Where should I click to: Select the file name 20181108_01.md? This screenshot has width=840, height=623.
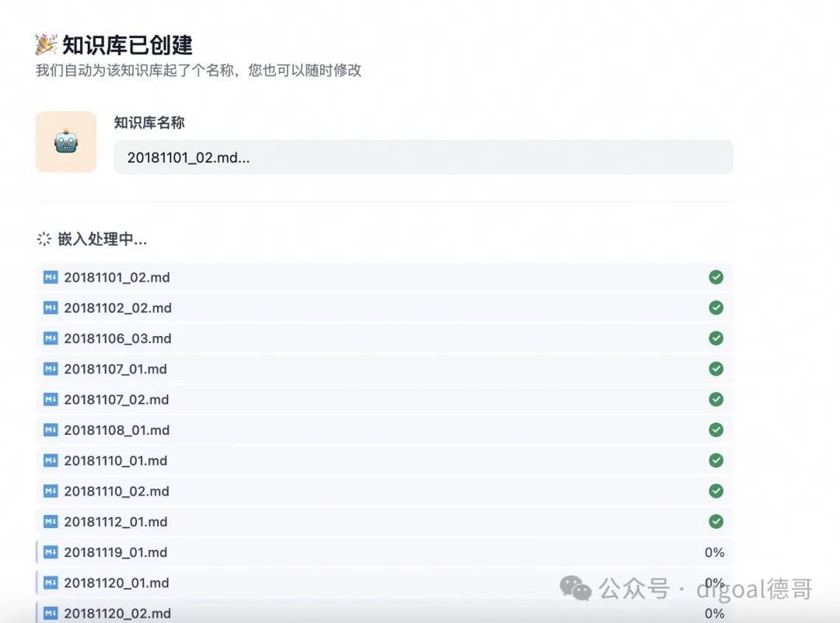pyautogui.click(x=117, y=430)
